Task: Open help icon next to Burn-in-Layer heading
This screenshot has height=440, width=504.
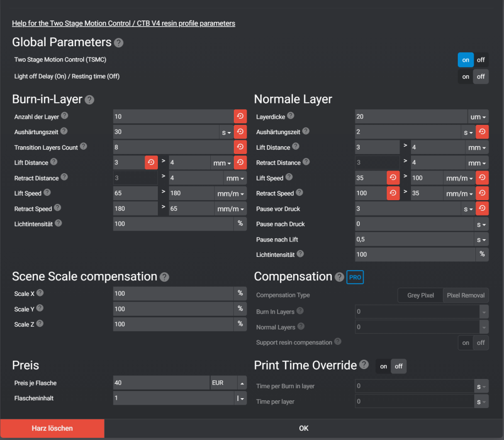Action: (90, 100)
